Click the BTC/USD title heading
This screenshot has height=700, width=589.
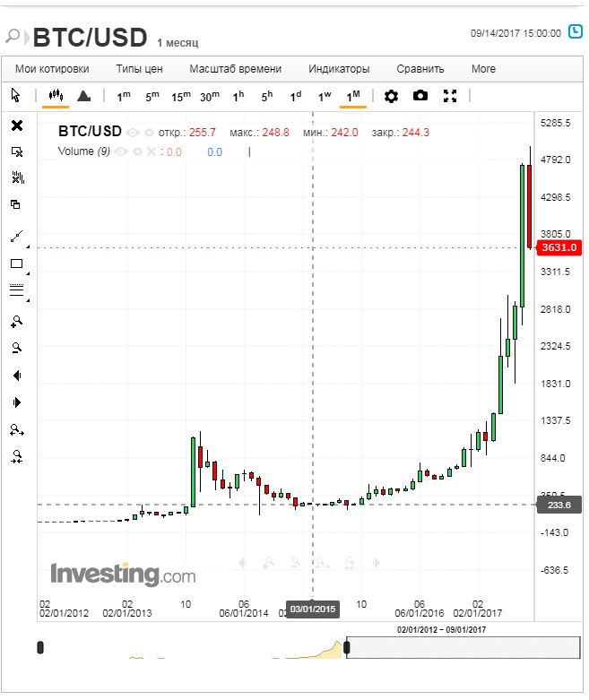pos(90,37)
